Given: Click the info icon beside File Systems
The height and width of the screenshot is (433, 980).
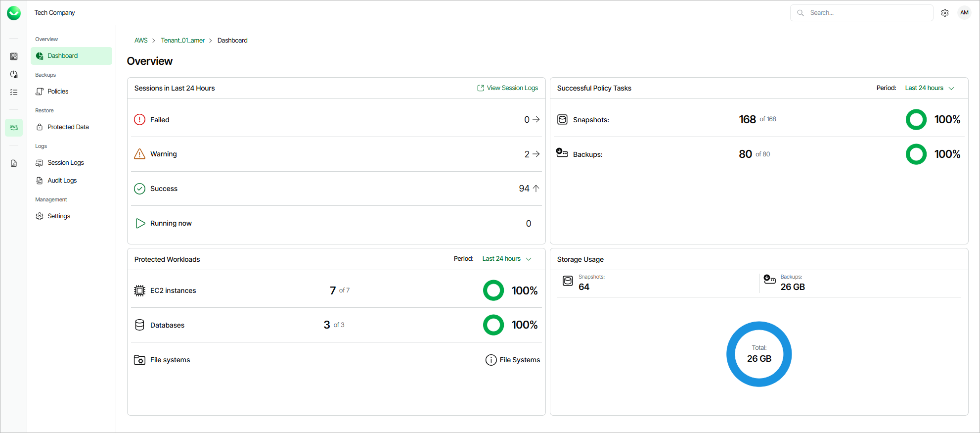Looking at the screenshot, I should tap(490, 360).
